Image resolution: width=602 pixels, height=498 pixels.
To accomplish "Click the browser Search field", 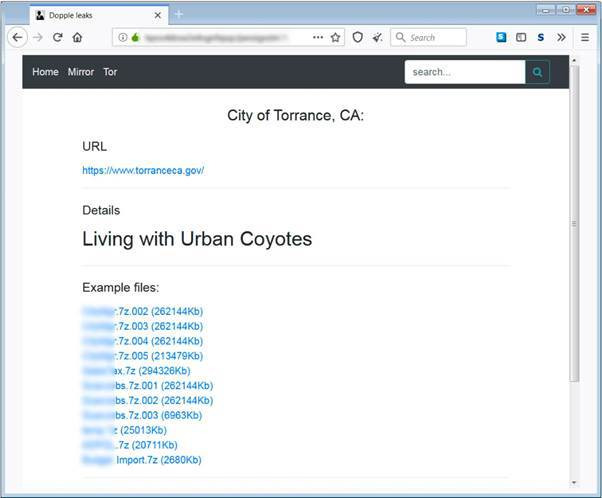I will [428, 37].
